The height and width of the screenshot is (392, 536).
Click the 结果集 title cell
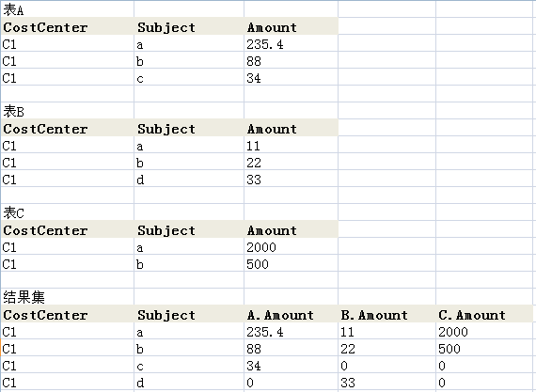click(x=68, y=297)
